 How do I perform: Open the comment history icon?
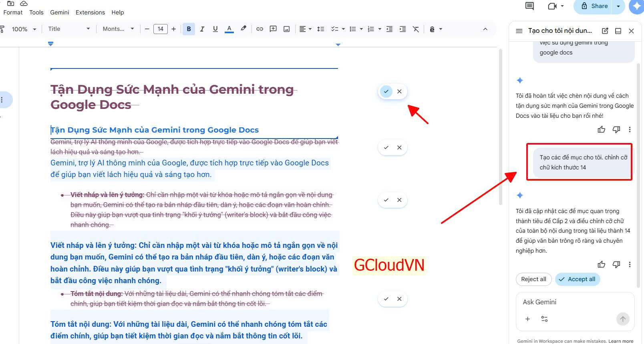coord(529,6)
